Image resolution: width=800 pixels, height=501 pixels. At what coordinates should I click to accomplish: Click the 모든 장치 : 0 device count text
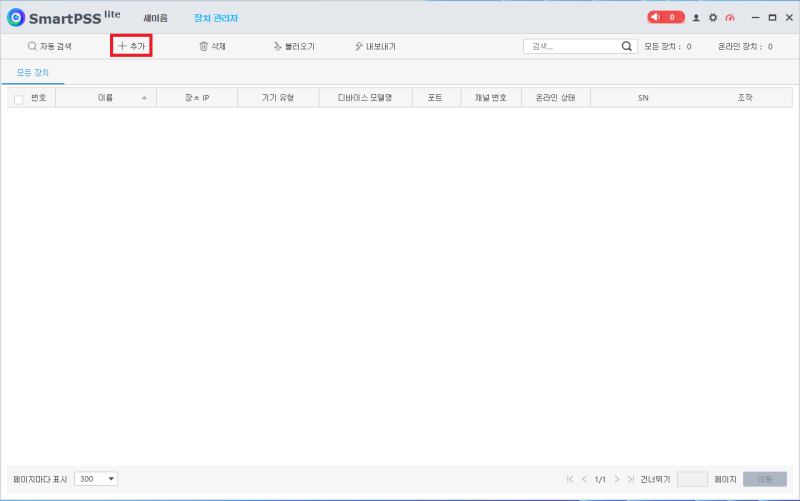point(668,46)
